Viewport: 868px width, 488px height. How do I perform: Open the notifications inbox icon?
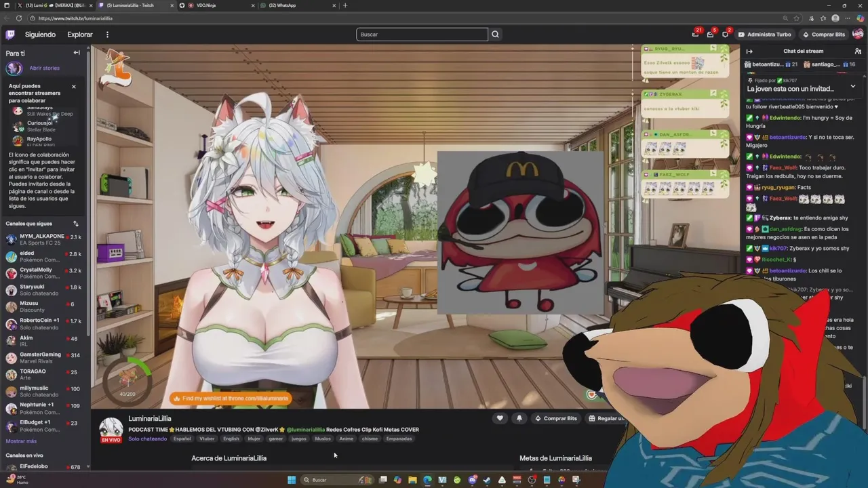pyautogui.click(x=711, y=34)
